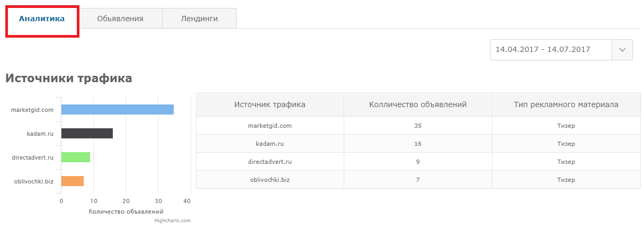
Task: Click the value 35 table cell
Action: tap(418, 126)
